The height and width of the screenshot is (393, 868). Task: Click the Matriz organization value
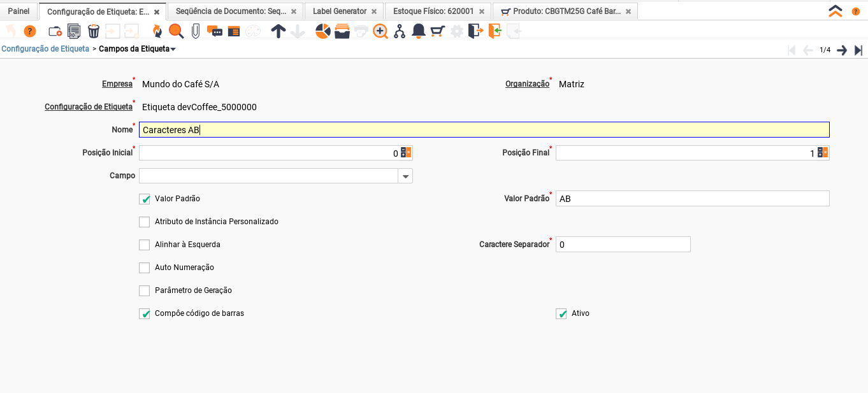pos(572,84)
